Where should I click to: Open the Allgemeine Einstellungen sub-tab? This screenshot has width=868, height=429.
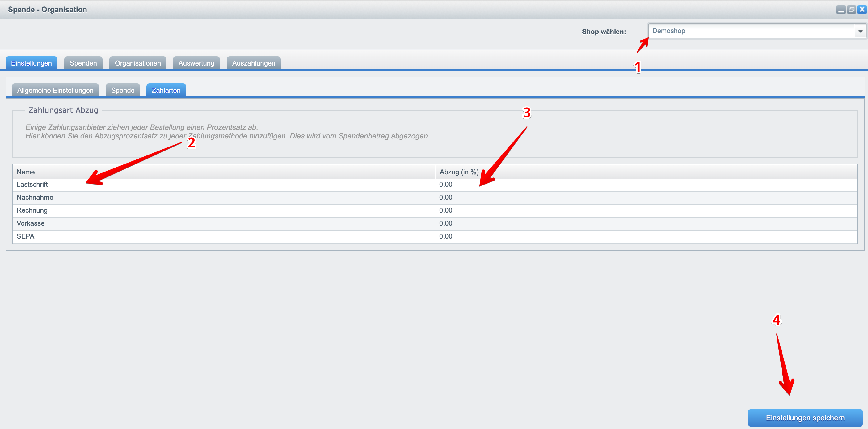click(55, 90)
